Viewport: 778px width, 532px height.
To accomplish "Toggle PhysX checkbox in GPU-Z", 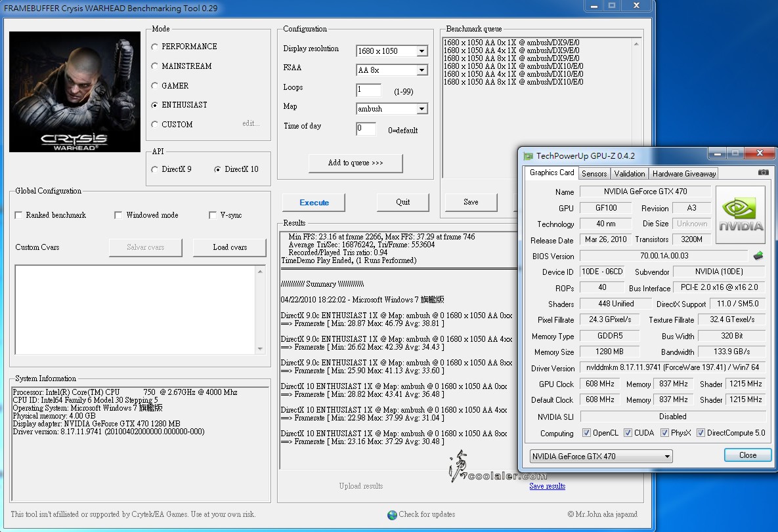I will coord(664,433).
